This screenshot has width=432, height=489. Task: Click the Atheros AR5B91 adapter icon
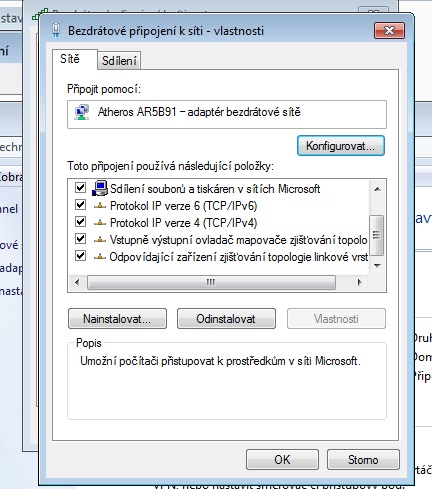pos(82,112)
